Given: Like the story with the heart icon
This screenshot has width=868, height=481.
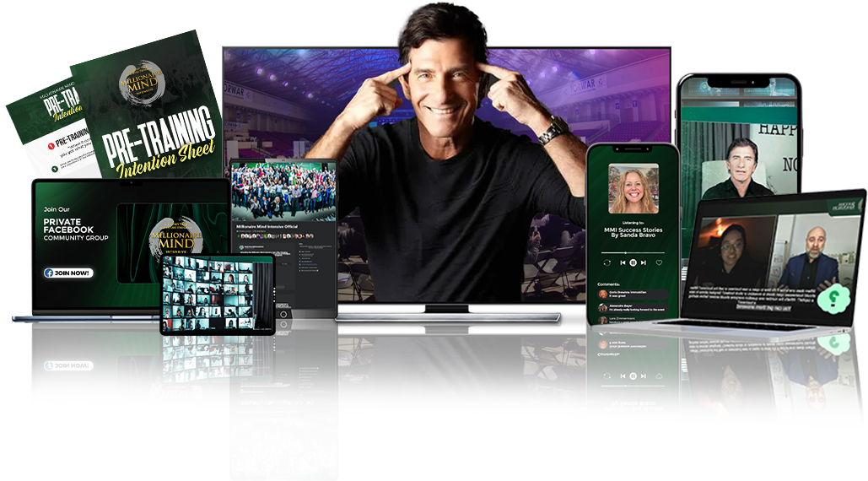Looking at the screenshot, I should [659, 262].
